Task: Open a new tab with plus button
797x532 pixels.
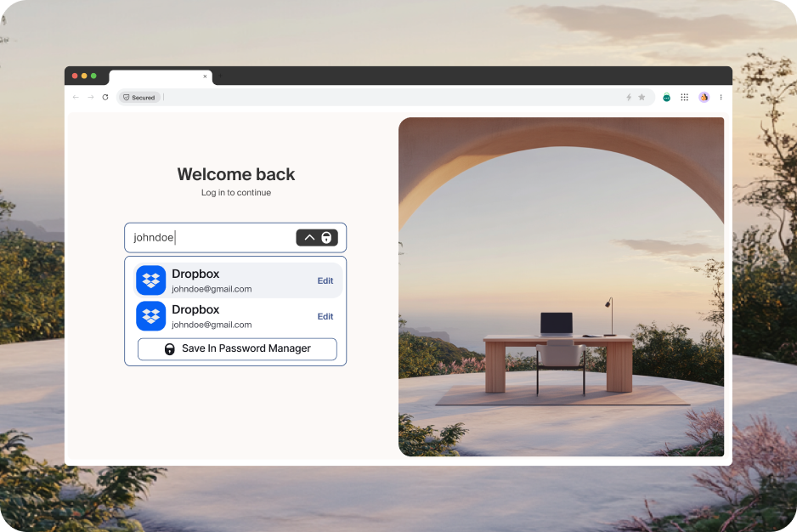Action: click(x=220, y=76)
